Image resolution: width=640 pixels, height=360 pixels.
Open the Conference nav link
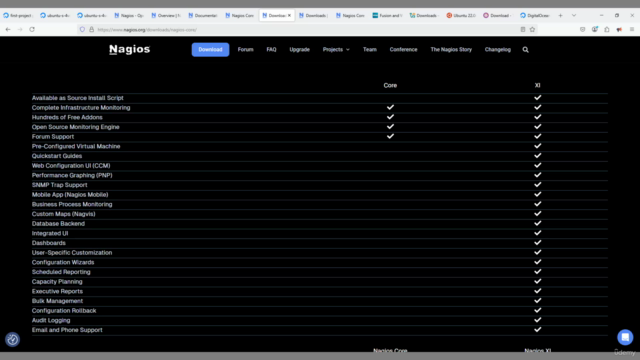403,49
